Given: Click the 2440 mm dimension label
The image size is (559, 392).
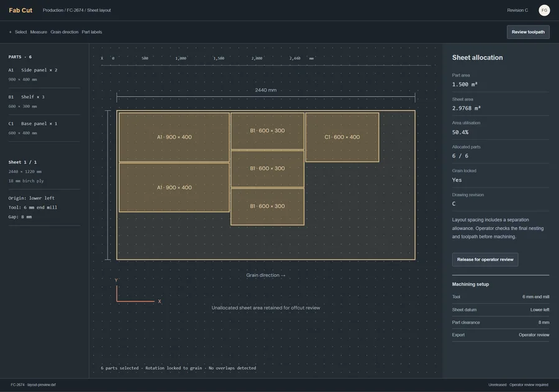Looking at the screenshot, I should coord(266,90).
